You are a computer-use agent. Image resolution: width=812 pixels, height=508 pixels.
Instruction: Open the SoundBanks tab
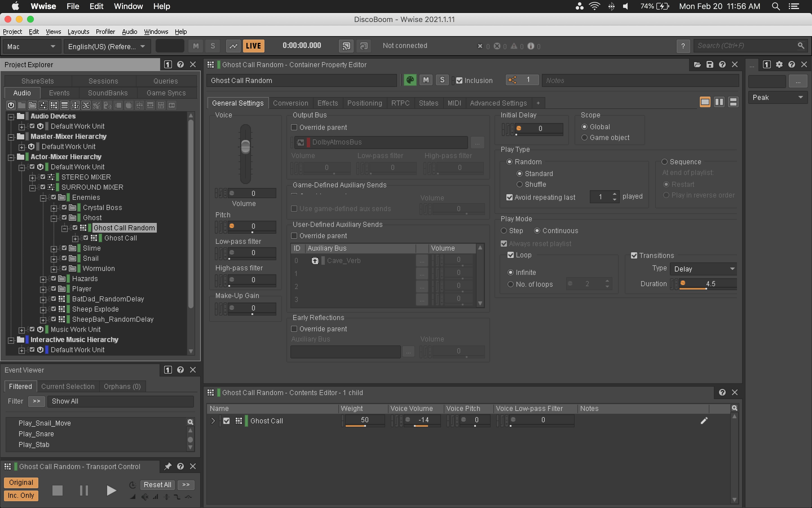(108, 93)
